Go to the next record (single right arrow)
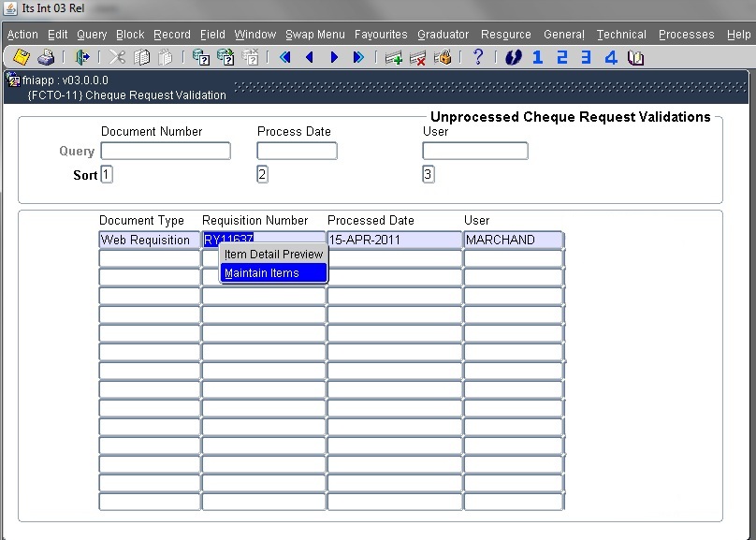The height and width of the screenshot is (540, 756). 334,57
